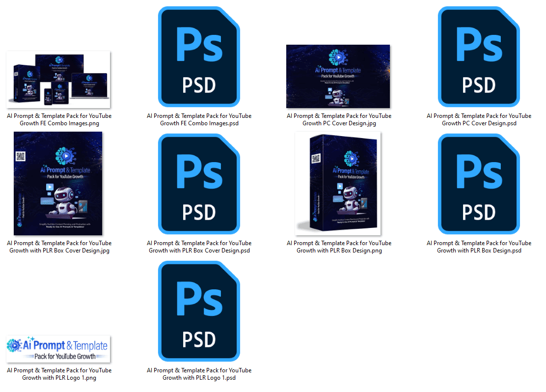The height and width of the screenshot is (392, 546).
Task: Select the PLR Logo 1.png logo thumbnail
Action: 59,349
